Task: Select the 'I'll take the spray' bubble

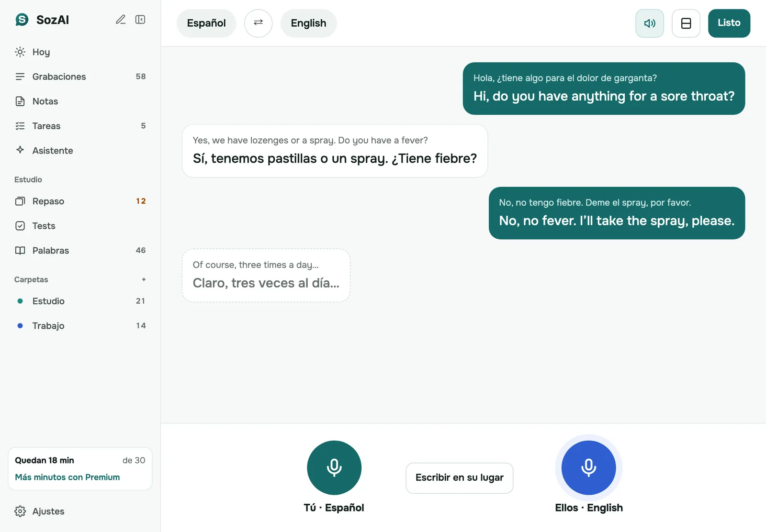Action: (617, 213)
